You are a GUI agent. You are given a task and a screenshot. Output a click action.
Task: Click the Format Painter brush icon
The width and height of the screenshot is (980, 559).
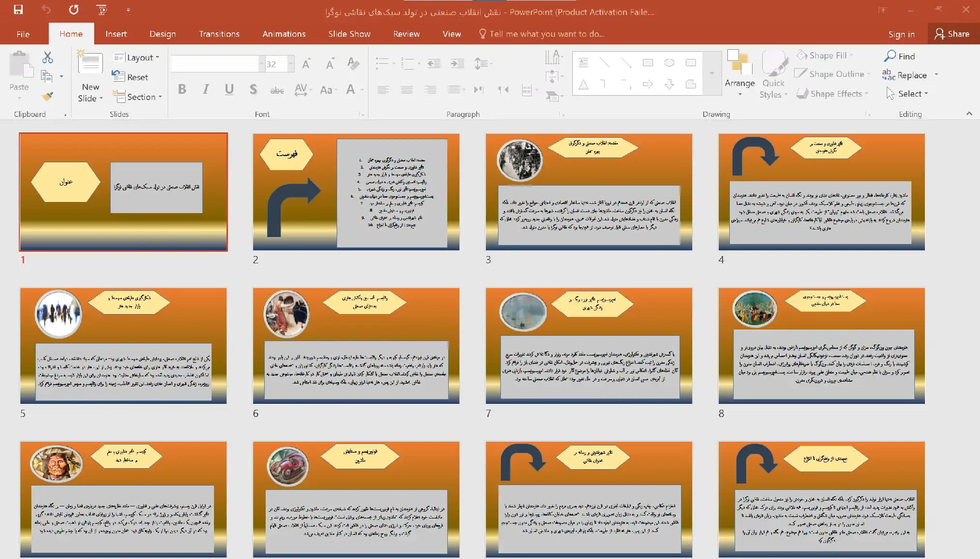click(47, 96)
